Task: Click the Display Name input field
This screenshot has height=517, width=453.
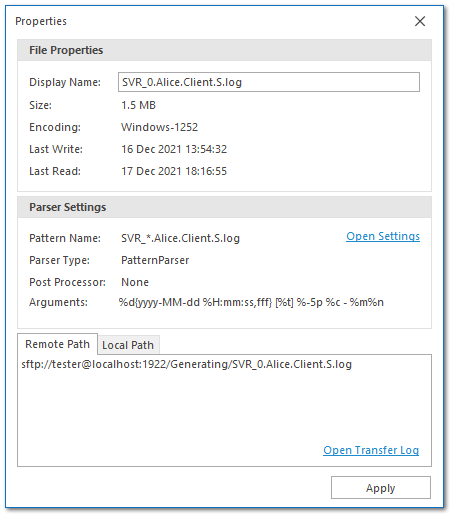Action: (269, 82)
